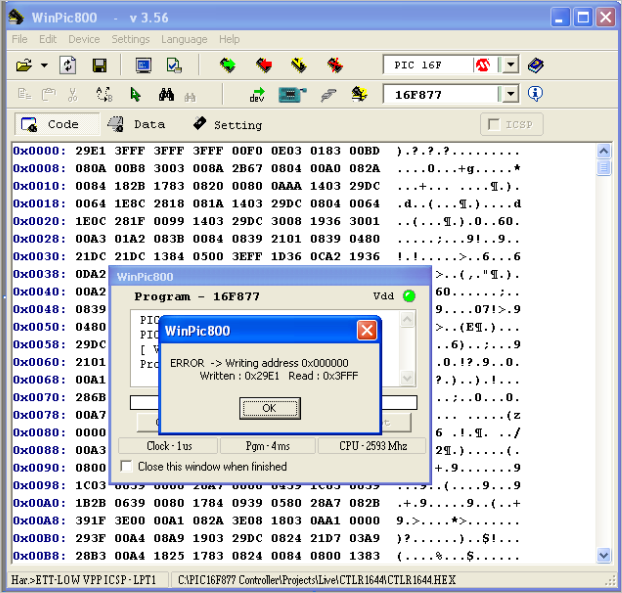Open the Language menu
This screenshot has width=622, height=593.
point(184,39)
